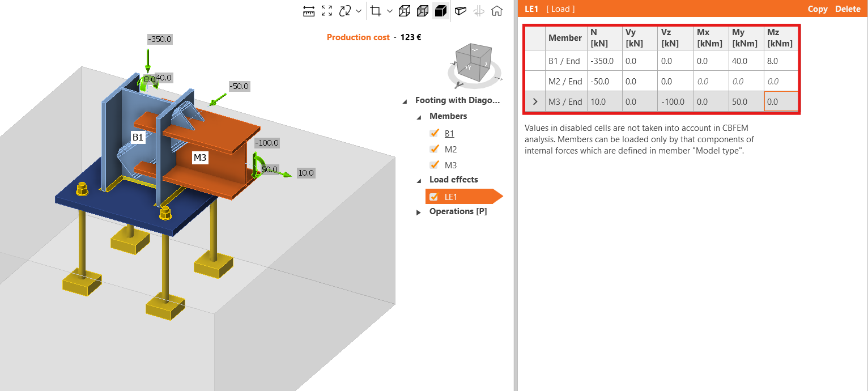The image size is (868, 391).
Task: Click the M3 / End member cell
Action: coord(565,102)
